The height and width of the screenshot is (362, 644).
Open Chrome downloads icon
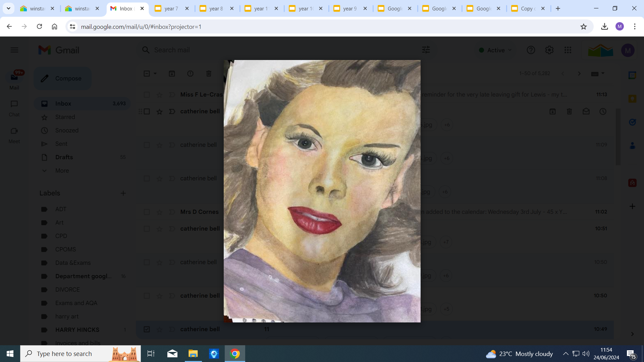click(x=604, y=26)
